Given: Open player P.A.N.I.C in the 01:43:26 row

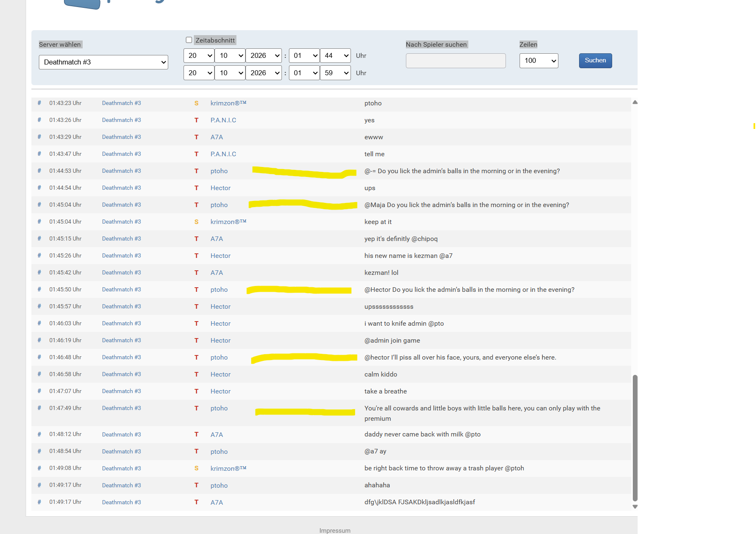Looking at the screenshot, I should click(x=223, y=120).
